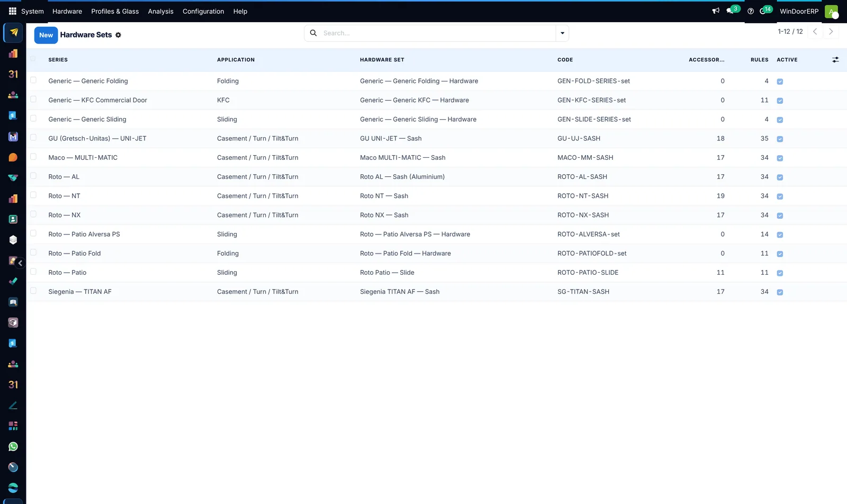This screenshot has width=847, height=504.
Task: Open Hardware Sets gear actions menu
Action: coord(118,35)
